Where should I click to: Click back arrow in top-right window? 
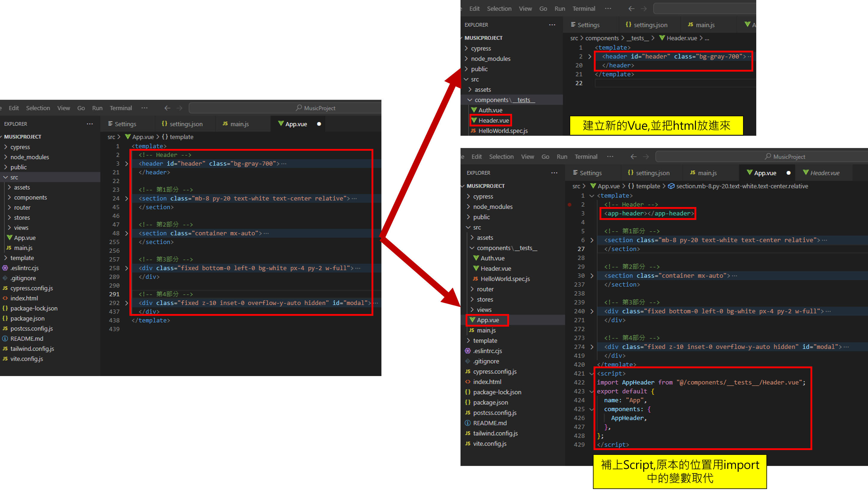tap(632, 9)
